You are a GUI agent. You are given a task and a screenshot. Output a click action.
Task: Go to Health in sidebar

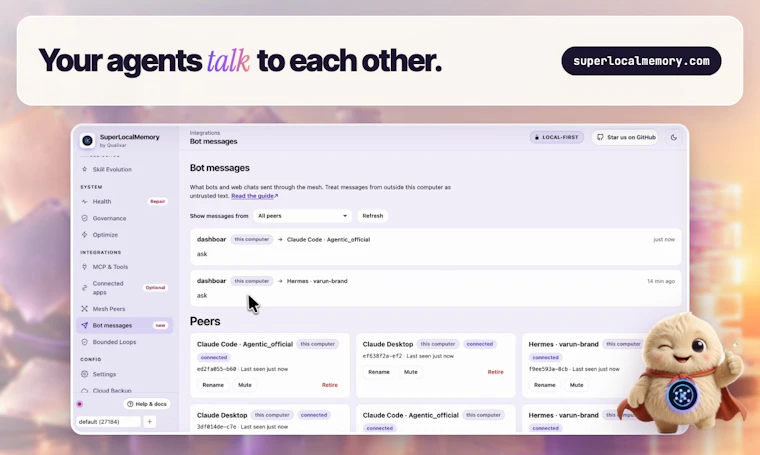tap(102, 201)
